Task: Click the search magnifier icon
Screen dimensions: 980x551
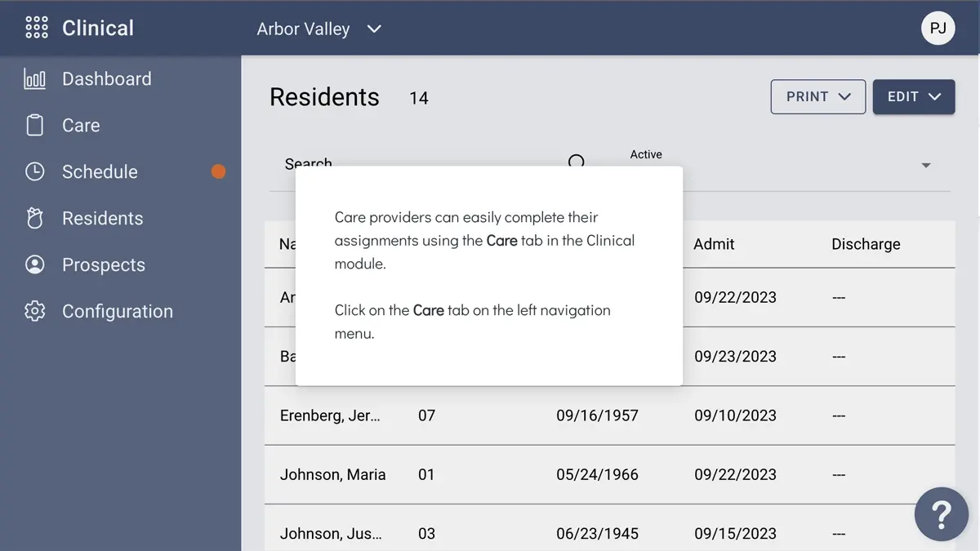Action: tap(577, 161)
